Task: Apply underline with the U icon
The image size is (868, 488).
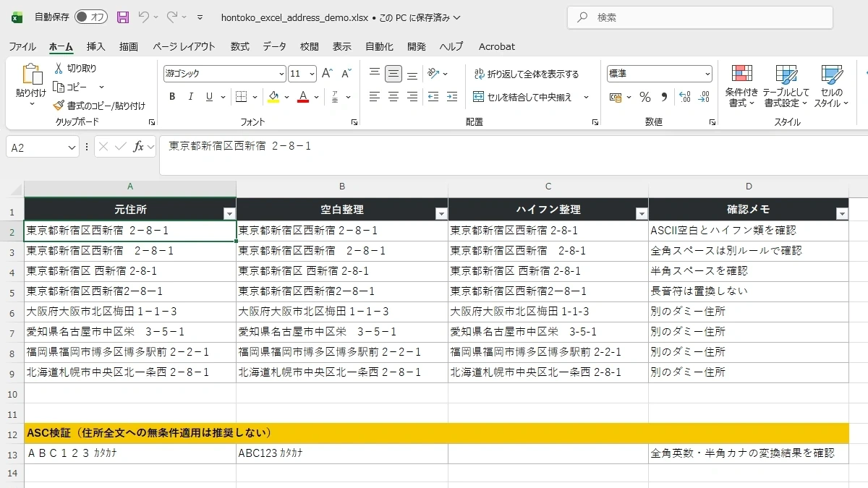Action: (x=210, y=97)
